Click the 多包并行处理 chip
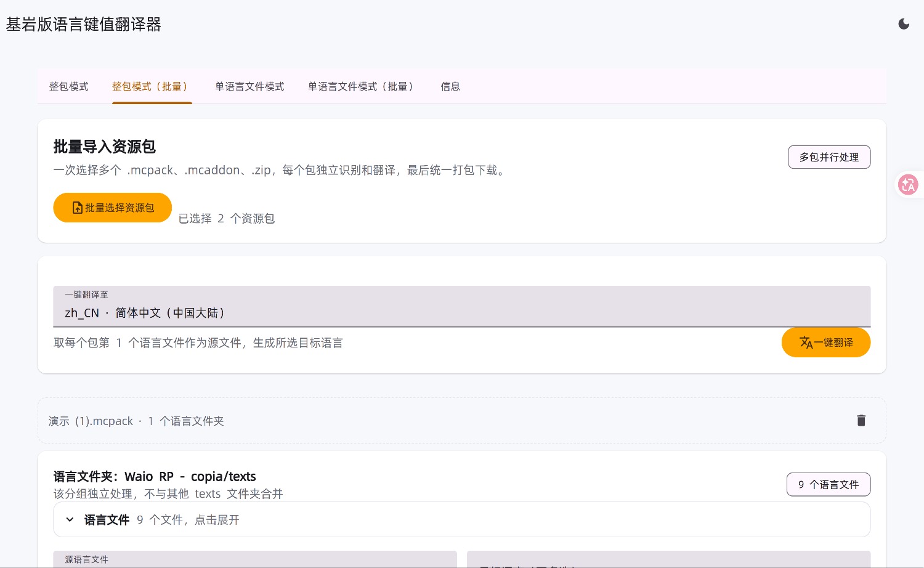The image size is (924, 568). 829,157
